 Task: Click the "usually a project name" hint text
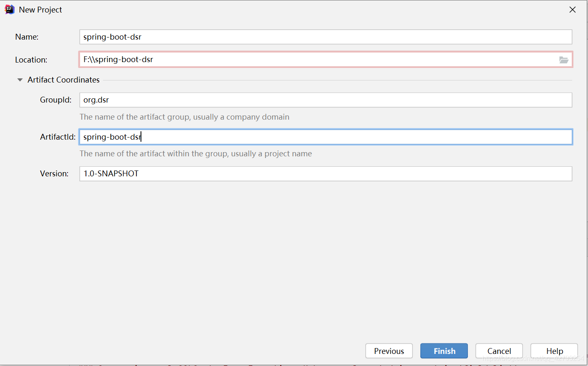click(271, 154)
